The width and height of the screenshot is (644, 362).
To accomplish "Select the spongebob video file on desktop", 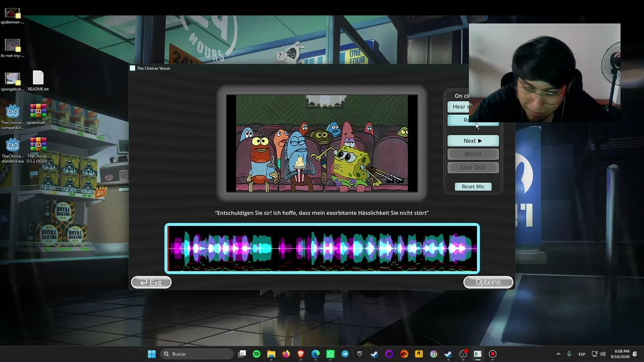I will 13,81.
